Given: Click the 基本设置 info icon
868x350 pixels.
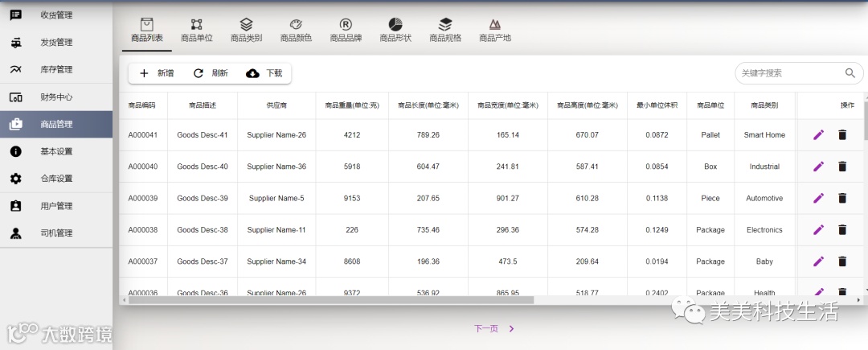Looking at the screenshot, I should click(16, 151).
